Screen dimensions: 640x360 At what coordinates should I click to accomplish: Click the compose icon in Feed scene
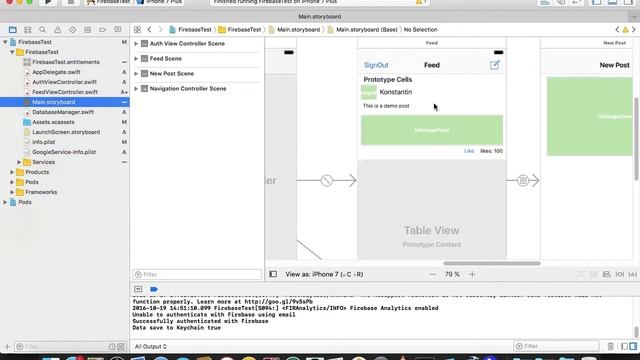pyautogui.click(x=495, y=64)
